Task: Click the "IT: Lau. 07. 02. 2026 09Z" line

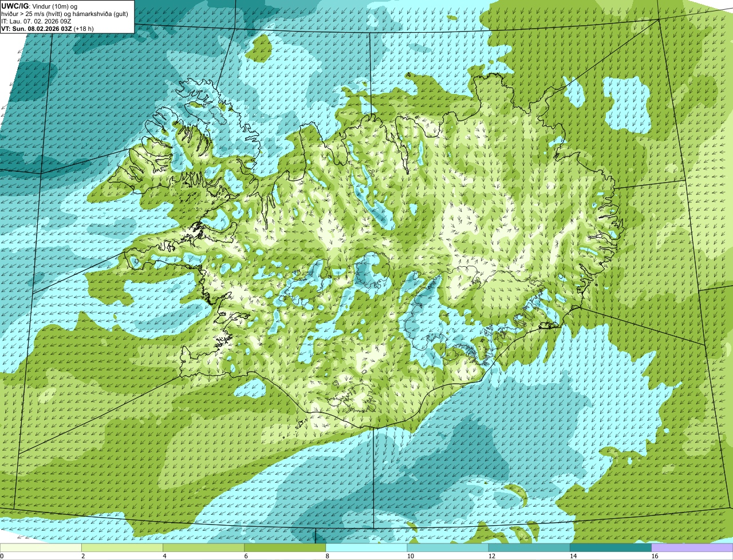Action: (36, 21)
